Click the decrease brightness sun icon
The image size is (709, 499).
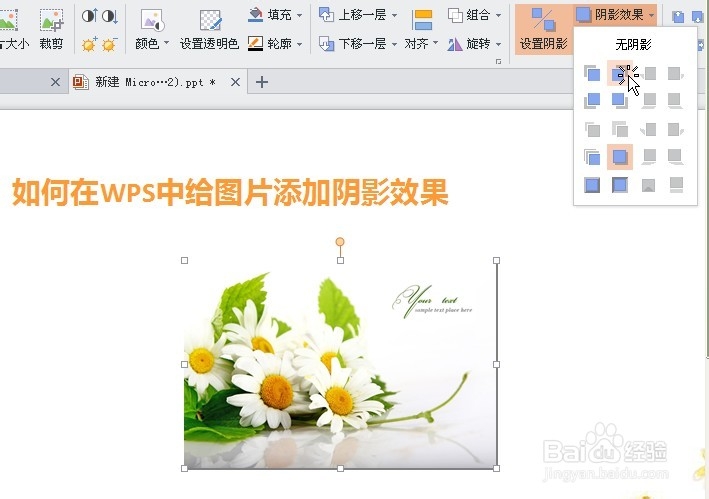click(x=109, y=44)
